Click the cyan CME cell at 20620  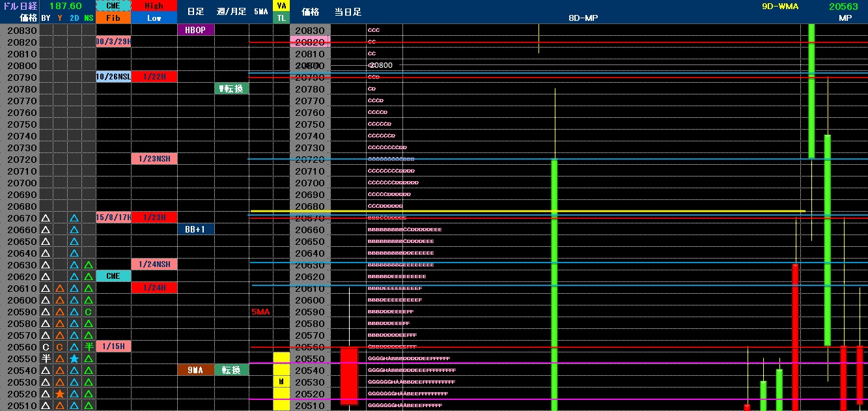(x=113, y=276)
